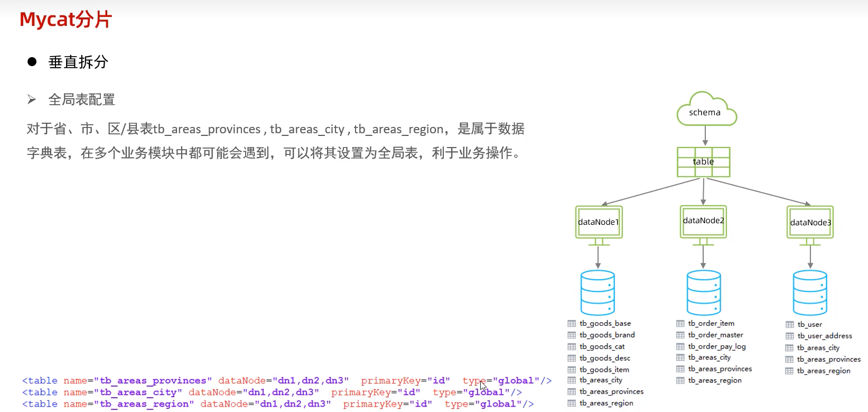Image resolution: width=868 pixels, height=412 pixels.
Task: Click the paragraph line starting '对于省、市、区/县表'
Action: pyautogui.click(x=276, y=129)
